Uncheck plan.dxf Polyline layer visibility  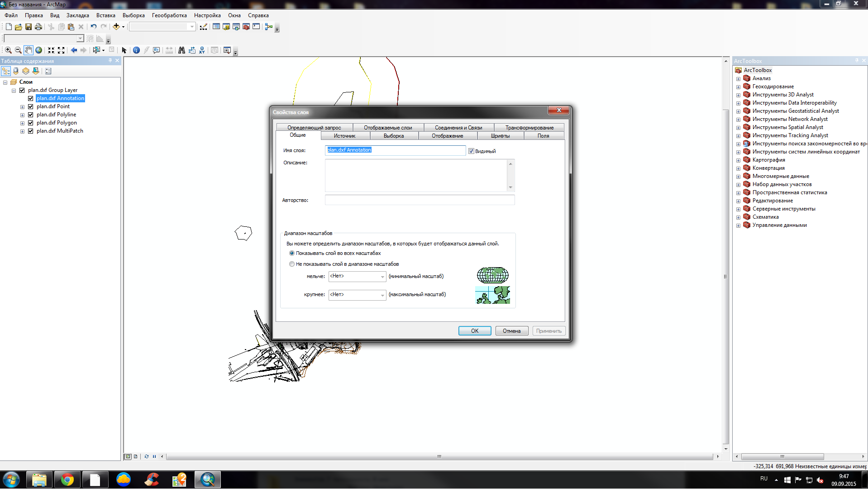31,115
